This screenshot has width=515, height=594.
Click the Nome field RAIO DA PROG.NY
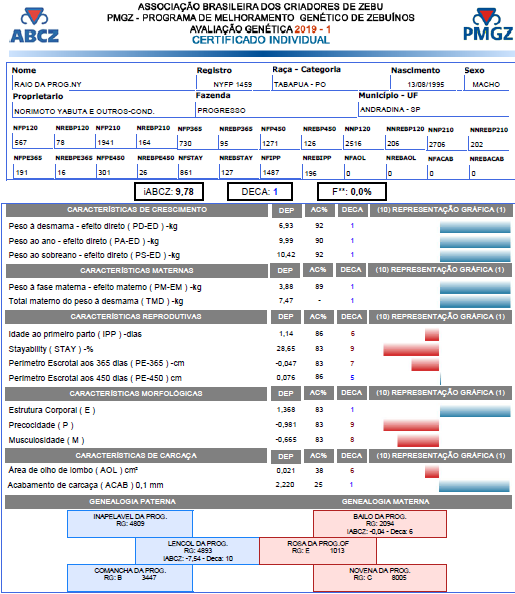(x=103, y=84)
